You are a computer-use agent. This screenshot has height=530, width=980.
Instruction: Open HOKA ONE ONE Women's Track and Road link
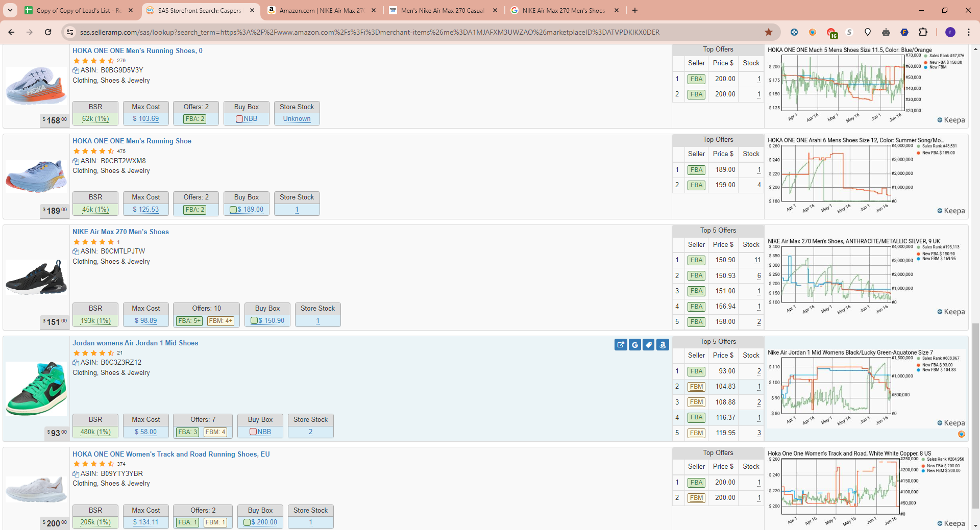(x=171, y=454)
